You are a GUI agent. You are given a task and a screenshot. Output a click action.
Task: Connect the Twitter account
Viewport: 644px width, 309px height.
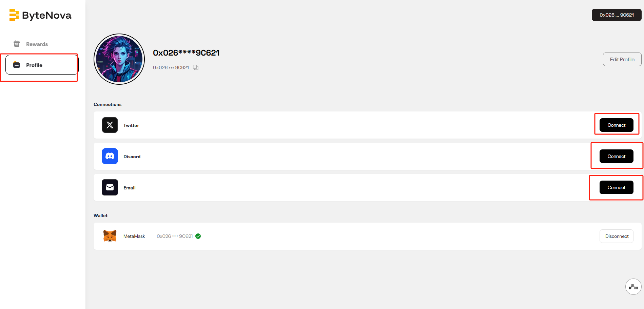pos(616,125)
